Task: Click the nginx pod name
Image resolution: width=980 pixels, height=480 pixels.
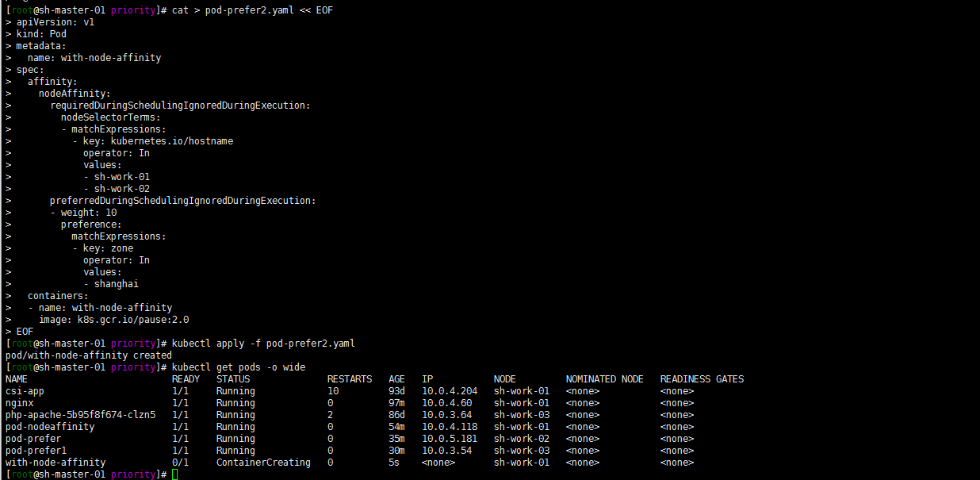Action: tap(19, 403)
